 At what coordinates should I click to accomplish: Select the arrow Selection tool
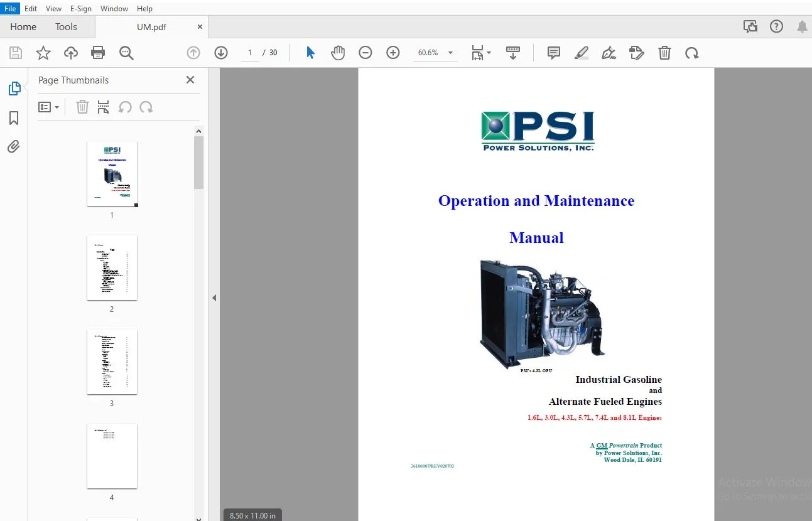(x=310, y=53)
